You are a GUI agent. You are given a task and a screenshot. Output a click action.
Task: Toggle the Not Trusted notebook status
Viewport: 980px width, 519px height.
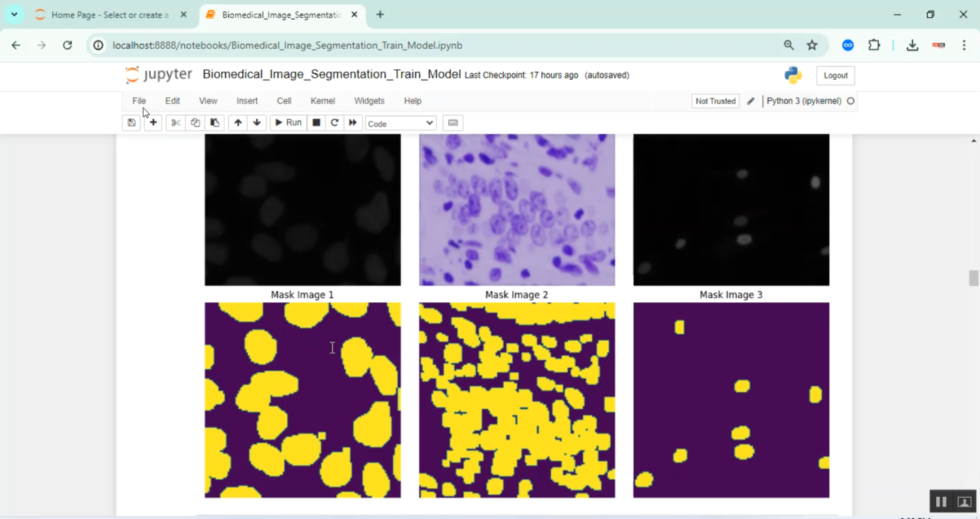[x=715, y=101]
